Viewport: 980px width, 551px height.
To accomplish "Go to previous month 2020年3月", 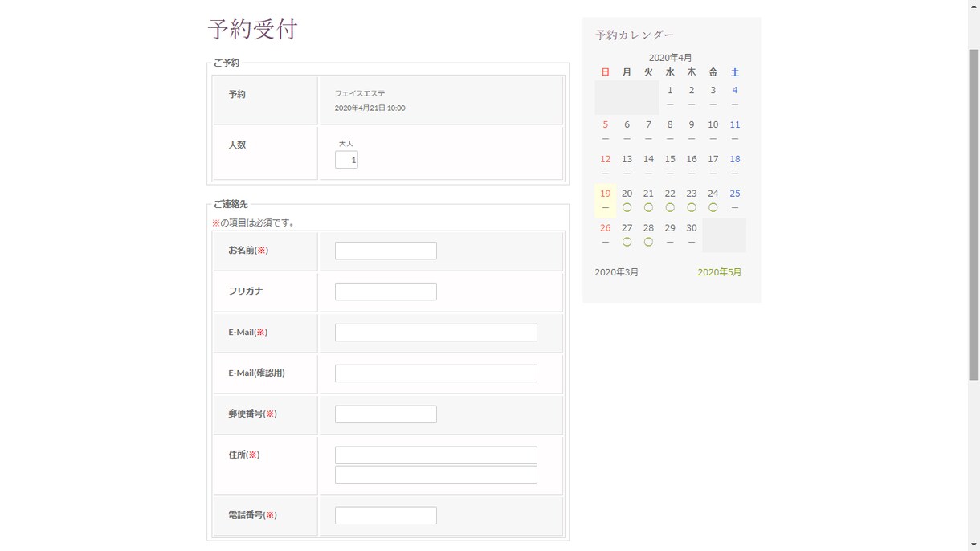I will 616,272.
